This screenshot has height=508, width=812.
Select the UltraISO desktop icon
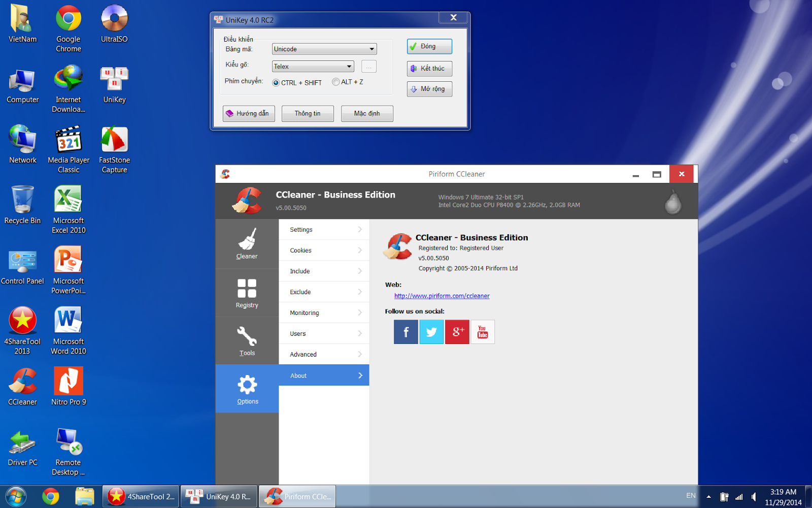pyautogui.click(x=114, y=24)
